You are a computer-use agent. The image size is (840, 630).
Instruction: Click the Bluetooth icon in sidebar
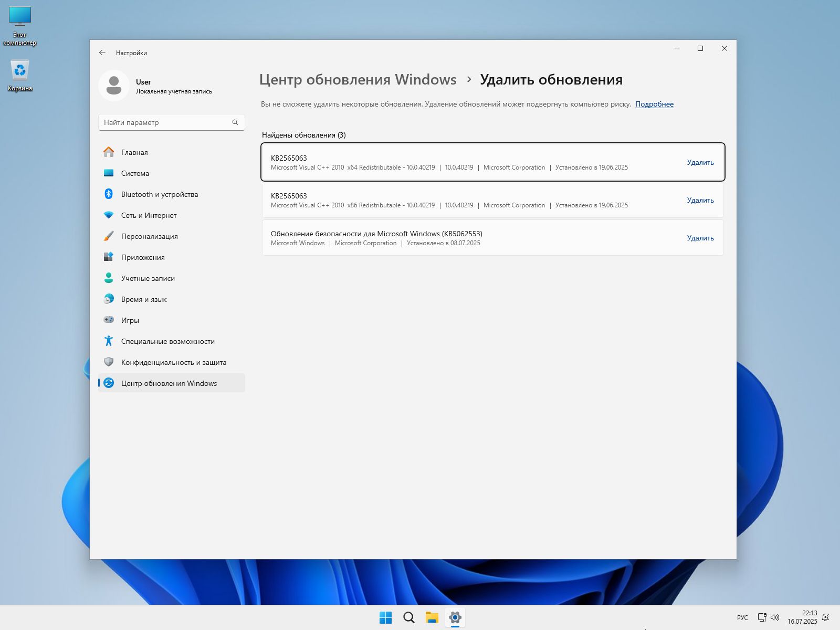[109, 194]
